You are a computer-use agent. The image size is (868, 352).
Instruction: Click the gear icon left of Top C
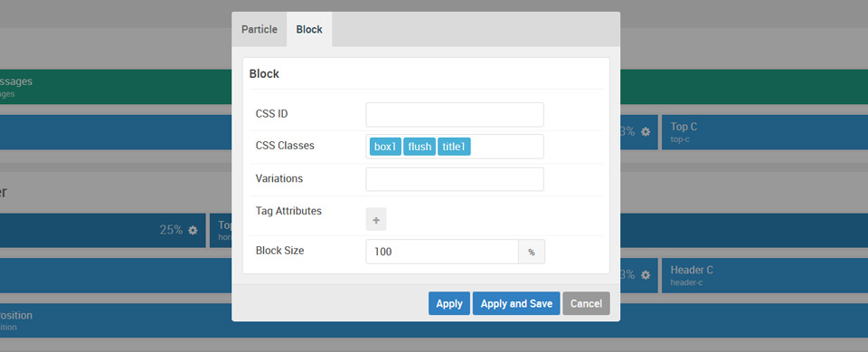646,132
